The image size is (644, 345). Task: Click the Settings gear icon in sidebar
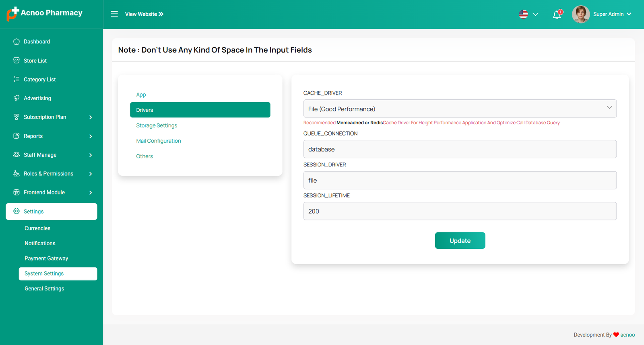click(17, 212)
